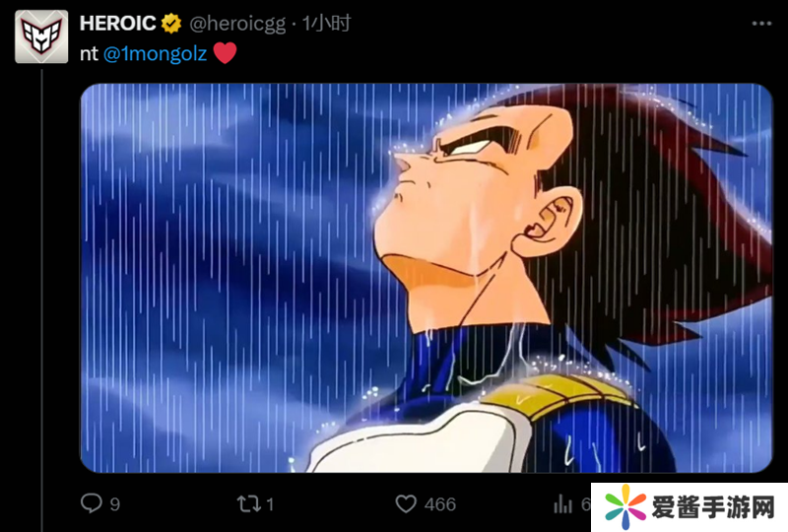Open the views bar chart icon
Viewport: 788px width, 532px height.
tap(562, 503)
